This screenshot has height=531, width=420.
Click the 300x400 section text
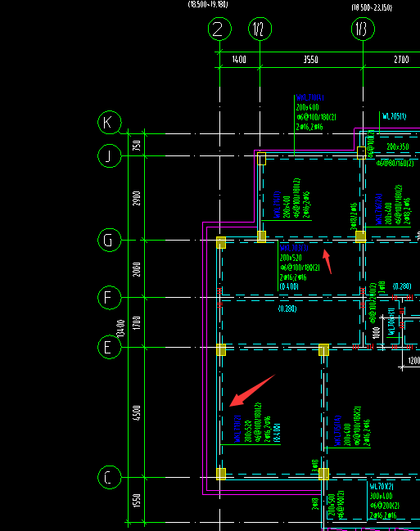coord(381,496)
